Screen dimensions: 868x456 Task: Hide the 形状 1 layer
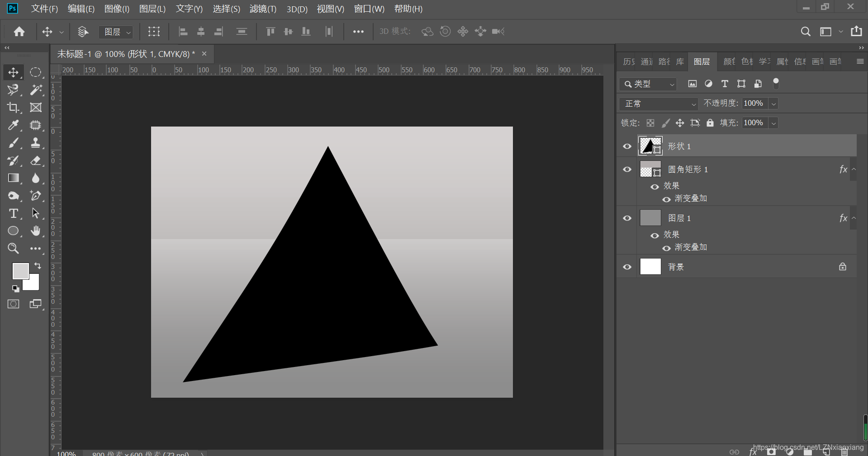(x=627, y=146)
